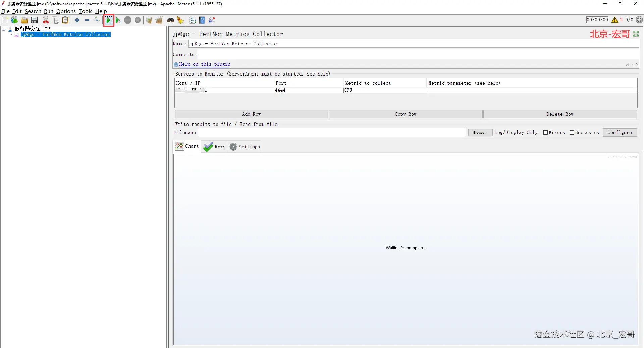
Task: Click the Filename input field
Action: tap(332, 133)
